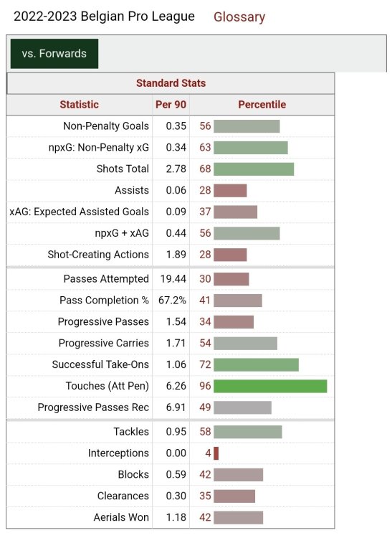Click the Assists percentile bar

click(230, 190)
